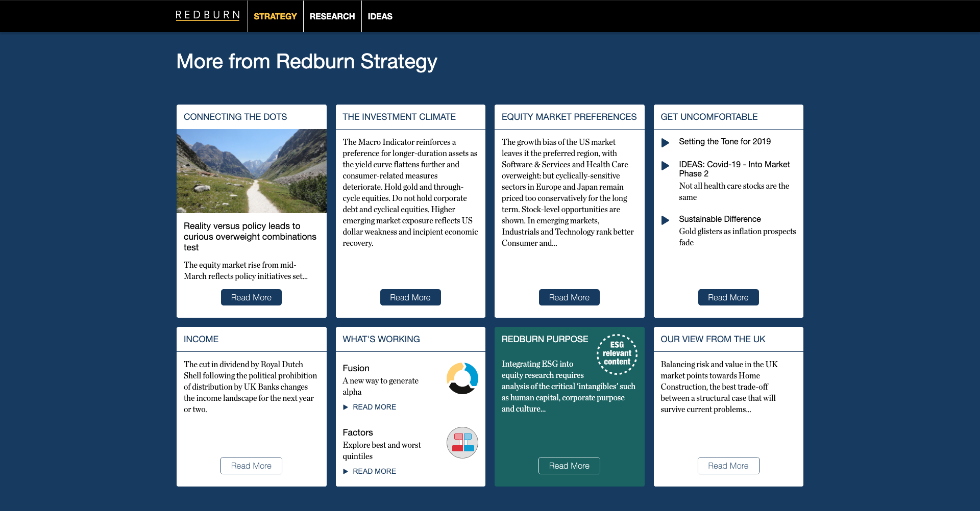
Task: Click the Redburn Purpose card heading
Action: (x=545, y=339)
